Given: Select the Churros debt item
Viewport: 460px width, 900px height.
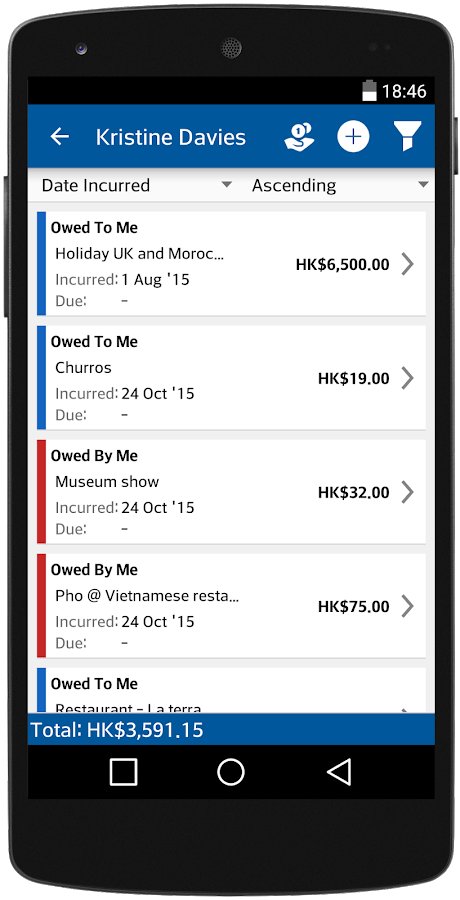Looking at the screenshot, I should point(231,378).
